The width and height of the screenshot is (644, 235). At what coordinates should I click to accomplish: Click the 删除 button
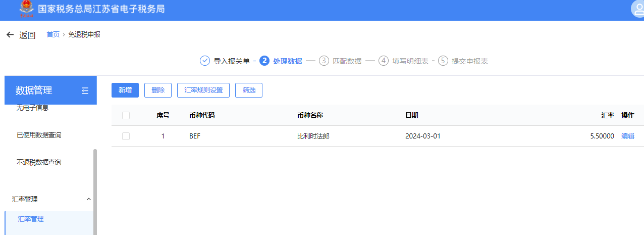158,90
